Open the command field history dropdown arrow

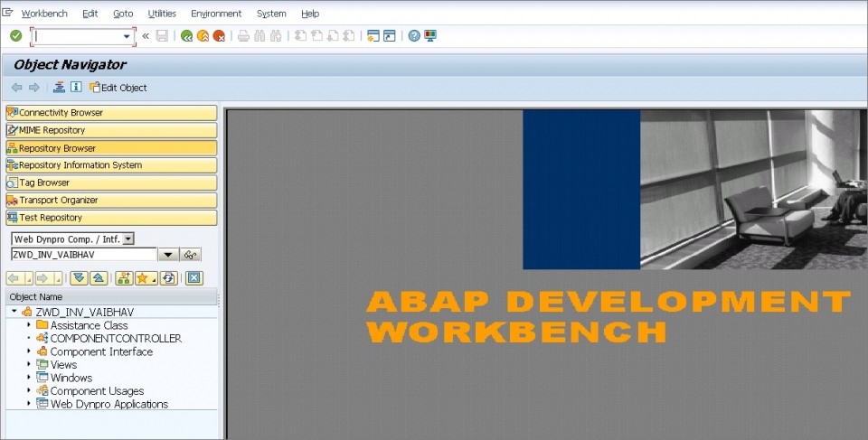pyautogui.click(x=127, y=36)
